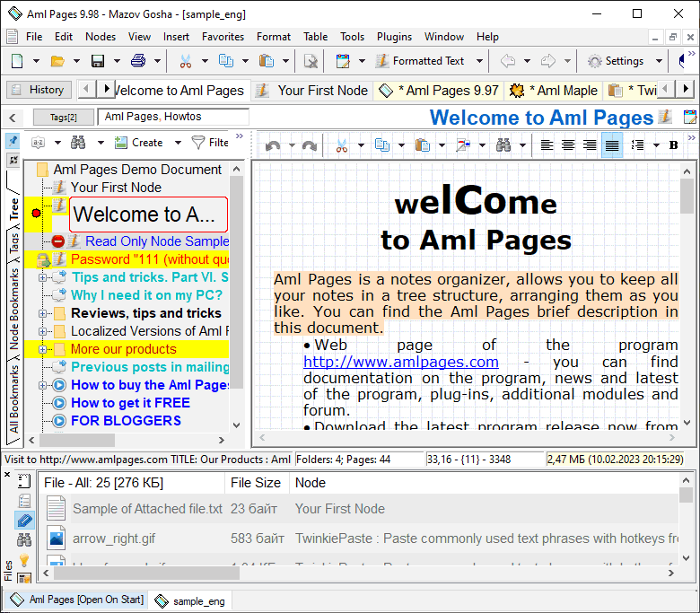Expand the How to buy the Aml Pages node

pyautogui.click(x=42, y=385)
